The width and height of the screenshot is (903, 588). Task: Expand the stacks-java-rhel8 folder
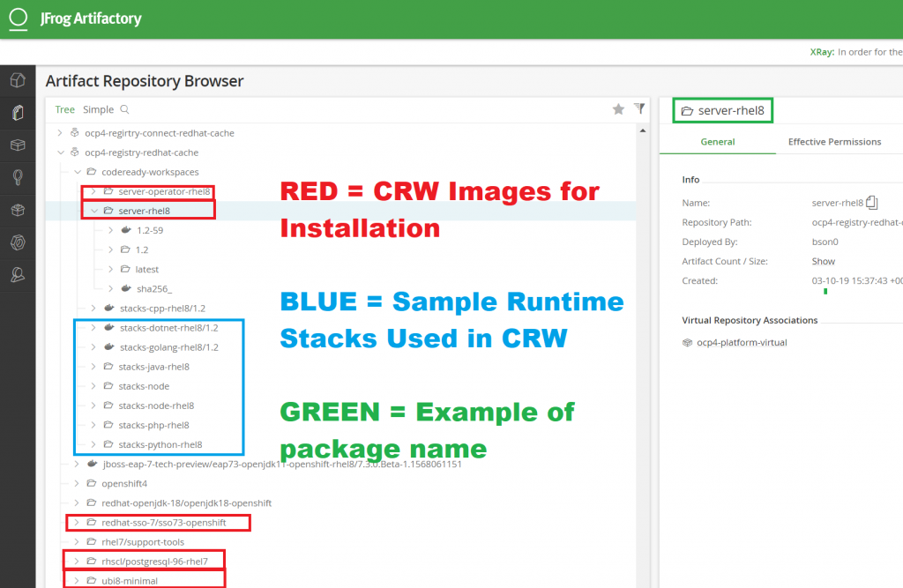pos(93,367)
